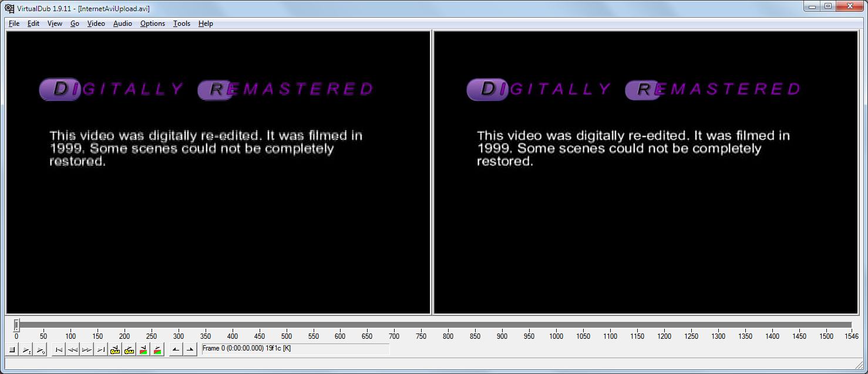This screenshot has width=868, height=374.
Task: Close the VirtualDub window
Action: [850, 6]
